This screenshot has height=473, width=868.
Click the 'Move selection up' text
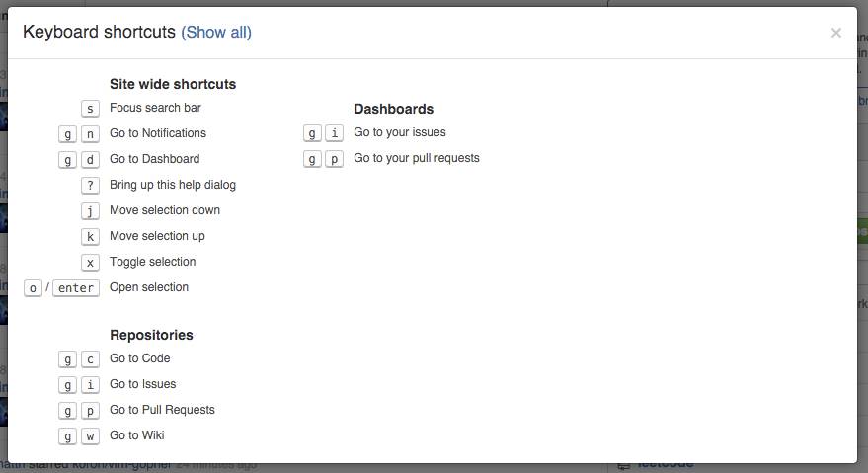pos(157,236)
